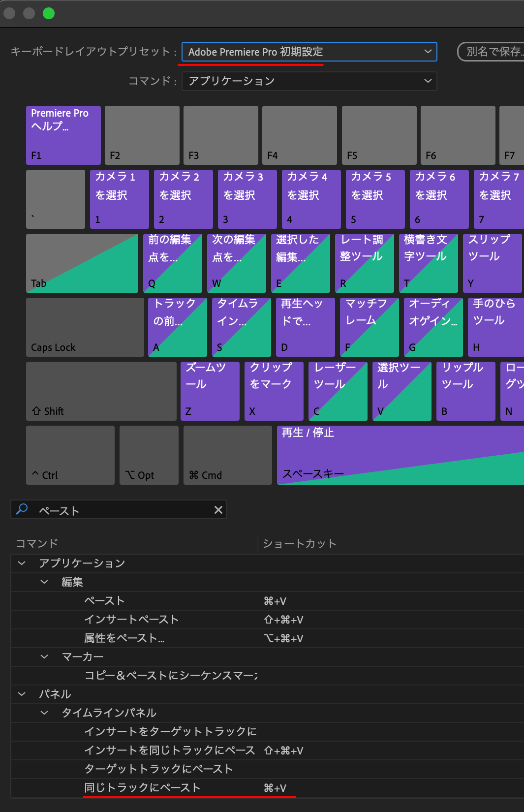Click the T key 横書き文字ツール
The width and height of the screenshot is (524, 812).
tap(429, 263)
